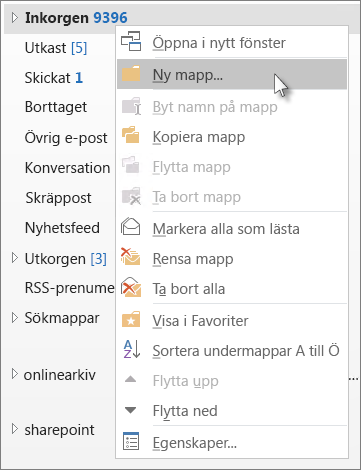Choose Rensa mapp entry
Image resolution: width=361 pixels, height=470 pixels.
[x=232, y=259]
